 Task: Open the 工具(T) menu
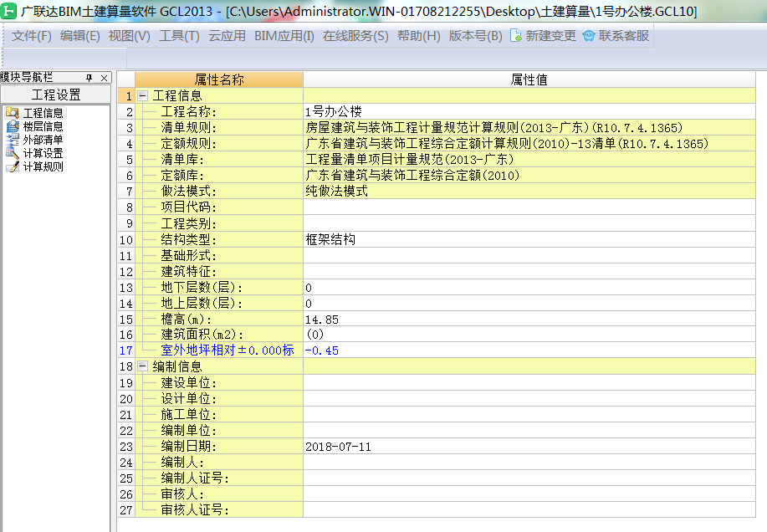(x=179, y=36)
